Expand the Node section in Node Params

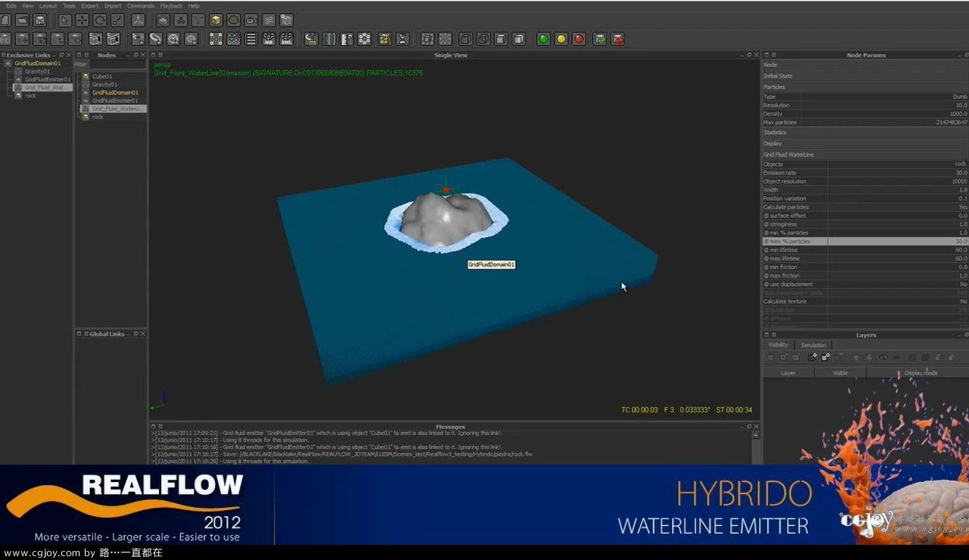click(865, 65)
